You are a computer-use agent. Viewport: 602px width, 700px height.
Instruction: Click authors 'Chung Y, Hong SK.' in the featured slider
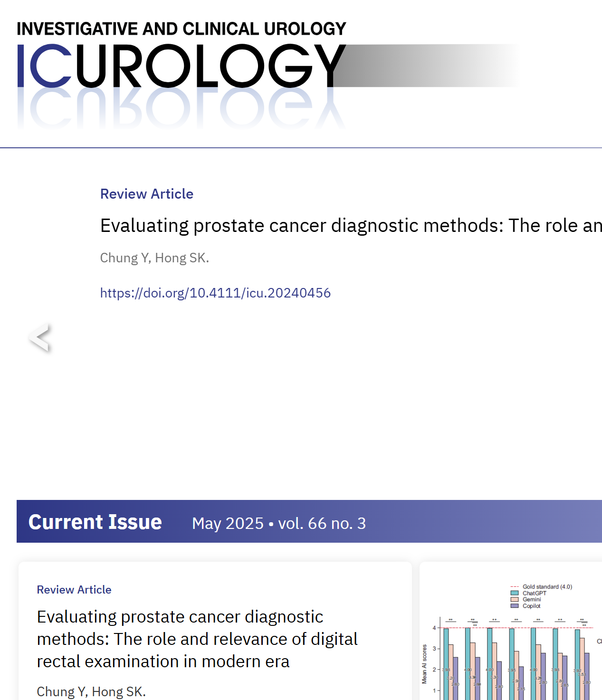(154, 258)
